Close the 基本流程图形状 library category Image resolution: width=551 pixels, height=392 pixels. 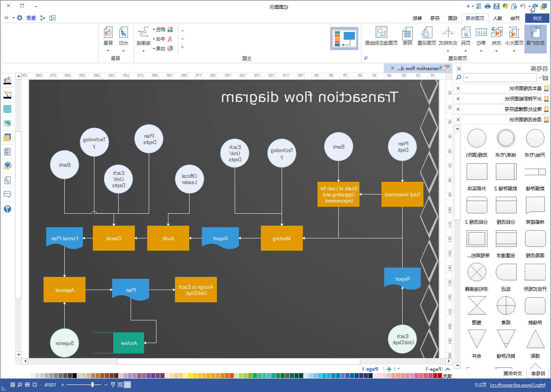(458, 88)
